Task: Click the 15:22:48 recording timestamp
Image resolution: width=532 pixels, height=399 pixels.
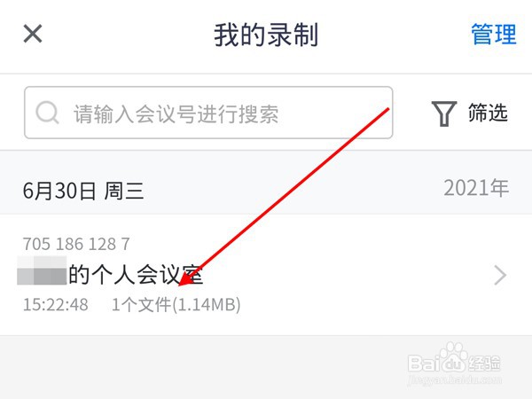Action: (56, 304)
